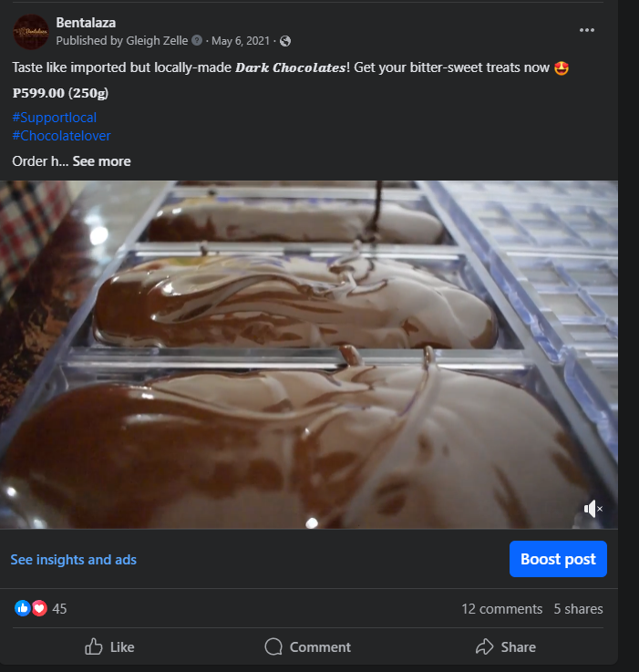Screen dimensions: 639x672
Task: Open the three-dot post options menu
Action: [x=587, y=30]
